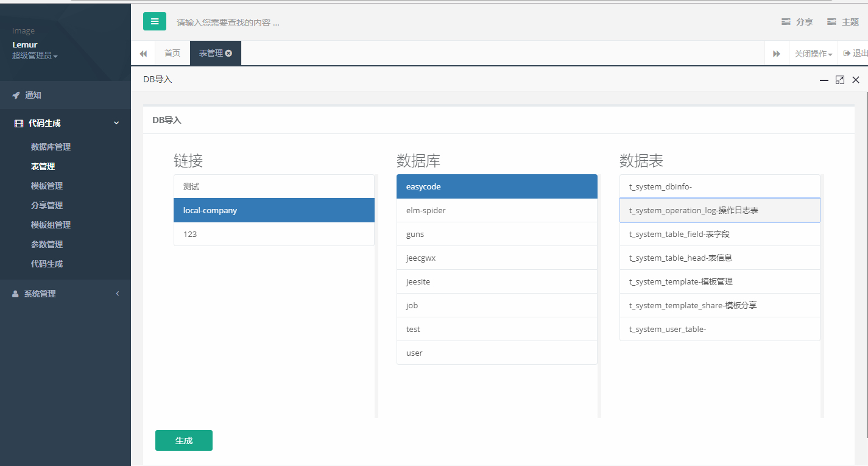
Task: Open 表管理 in the sidebar
Action: [43, 166]
